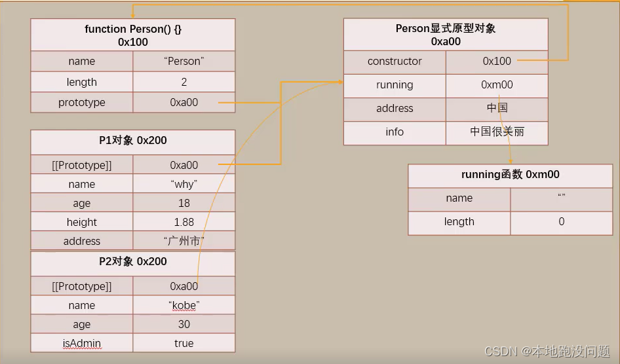Click the "P1对象 0x200" table header
Screen dimensions: 620x364
coord(133,142)
